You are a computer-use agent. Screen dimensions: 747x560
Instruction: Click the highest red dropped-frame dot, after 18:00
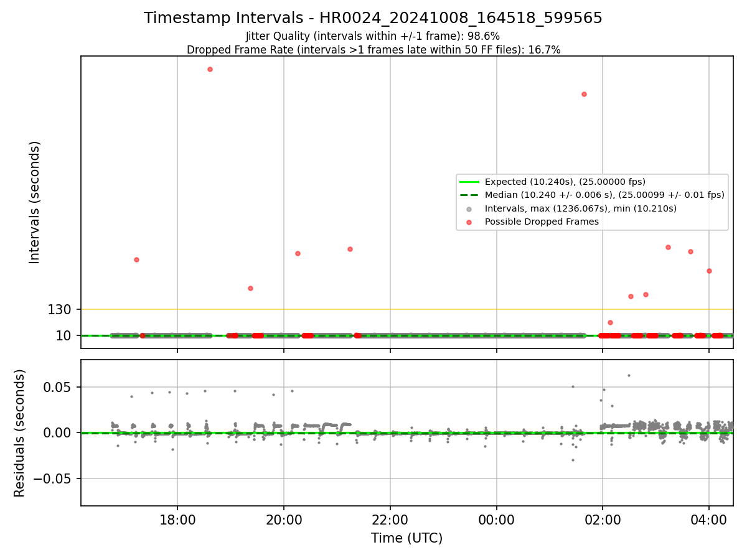tap(210, 69)
